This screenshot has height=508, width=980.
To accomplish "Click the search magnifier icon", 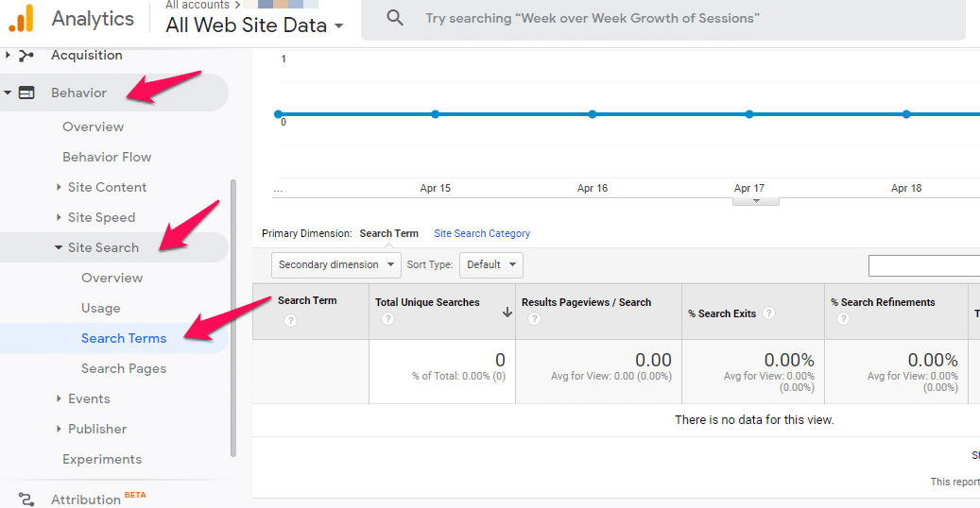I will 395,18.
